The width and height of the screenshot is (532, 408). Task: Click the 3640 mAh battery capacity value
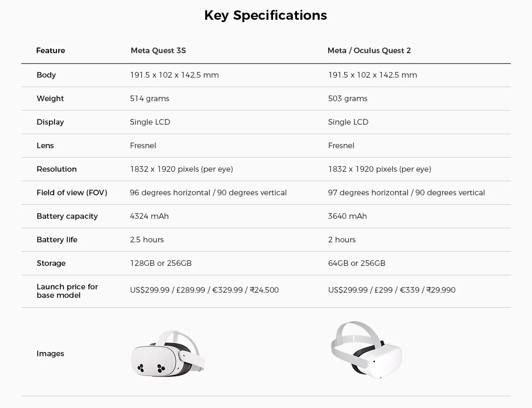(x=347, y=216)
